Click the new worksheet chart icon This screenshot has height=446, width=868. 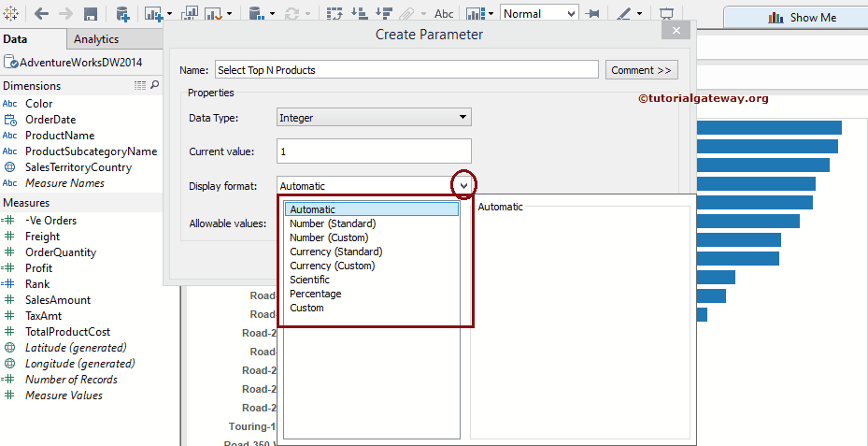tap(154, 14)
